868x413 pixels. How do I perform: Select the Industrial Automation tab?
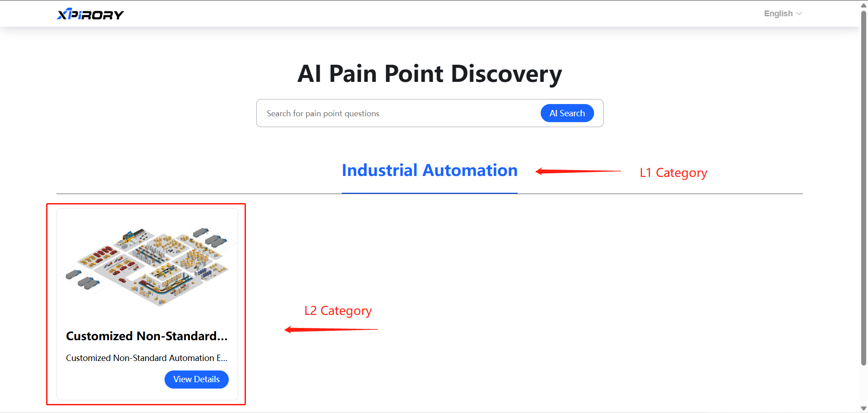click(429, 171)
